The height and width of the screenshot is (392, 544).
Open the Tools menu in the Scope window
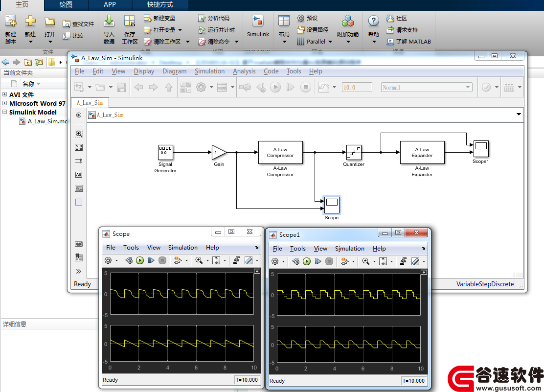131,248
